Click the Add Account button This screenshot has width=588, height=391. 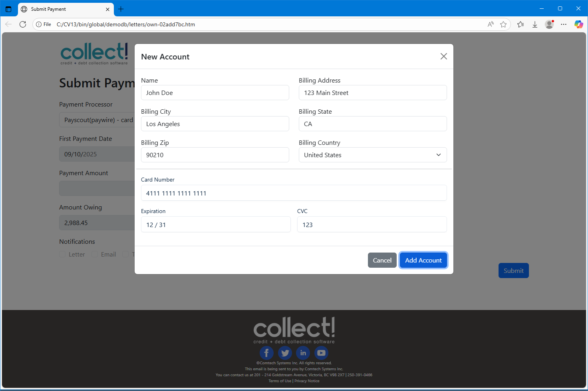[423, 260]
